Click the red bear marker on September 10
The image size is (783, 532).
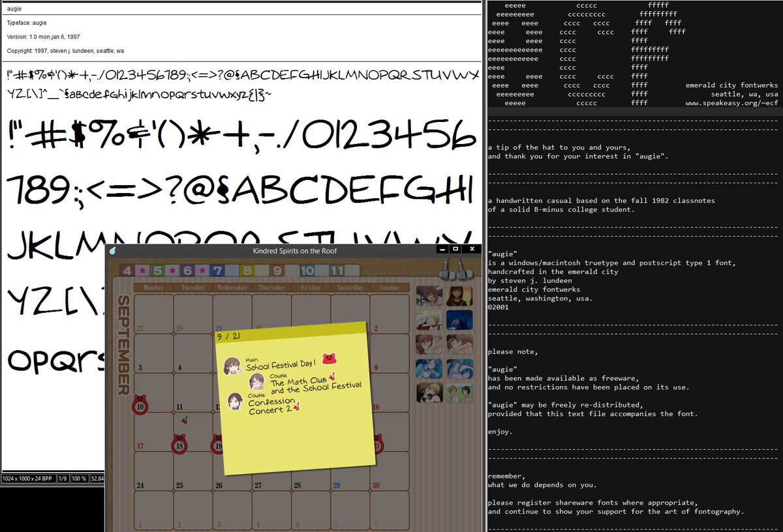[140, 405]
